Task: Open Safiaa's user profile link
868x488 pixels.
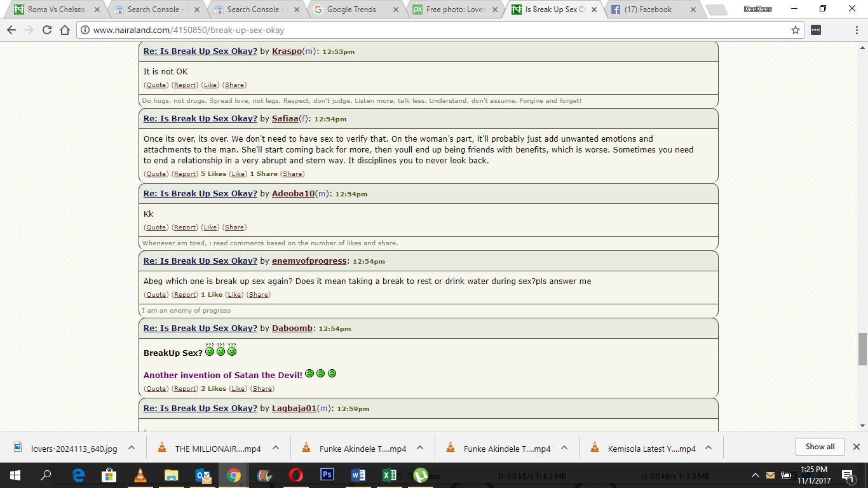Action: [x=285, y=119]
